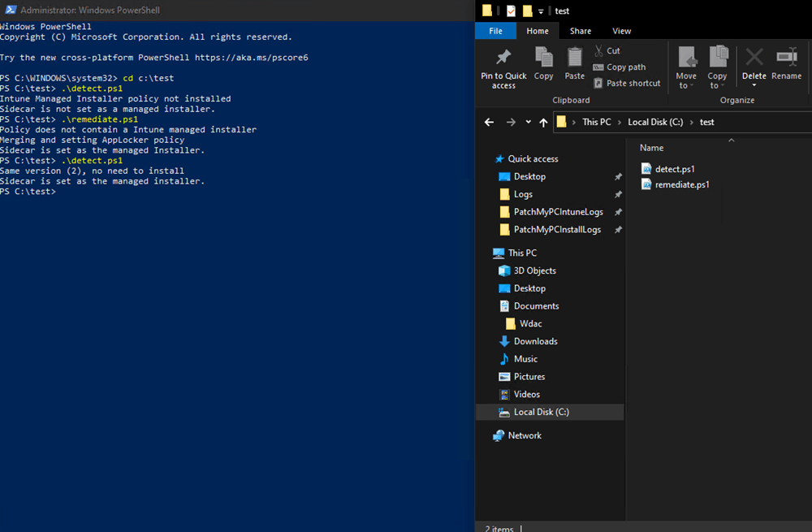Select Local Disk (C:) in the navigation pane
The image size is (812, 532).
point(550,412)
